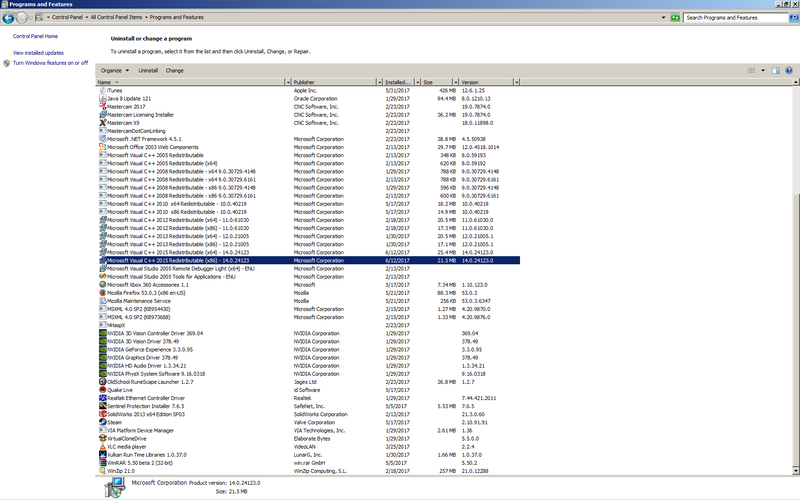Open the Size column filter dropdown
Screen dimensions: 800x500
[x=456, y=82]
